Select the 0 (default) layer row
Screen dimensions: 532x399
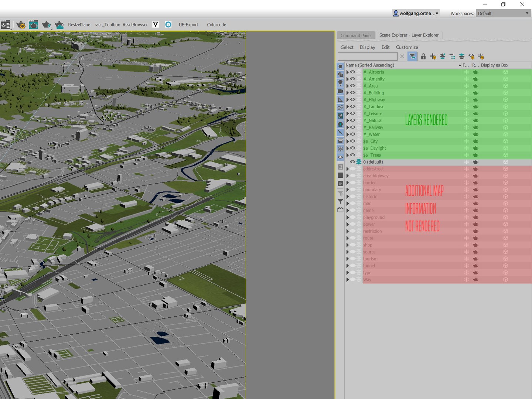click(x=438, y=162)
